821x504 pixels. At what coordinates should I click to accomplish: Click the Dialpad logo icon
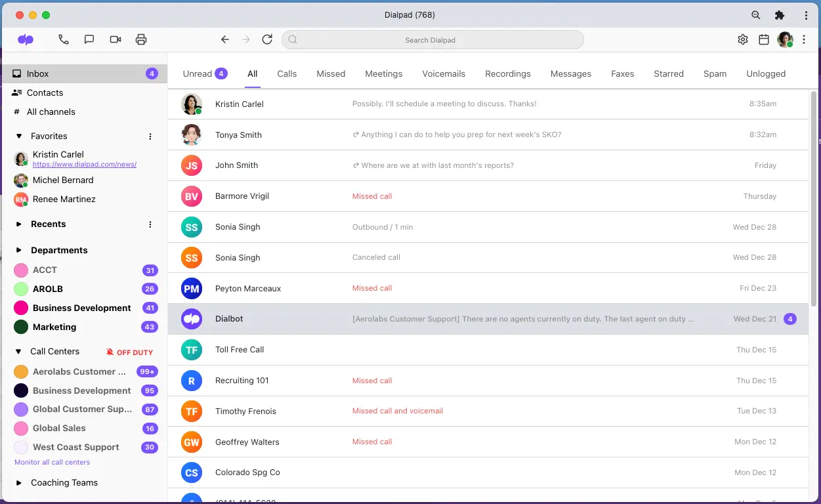click(x=26, y=39)
